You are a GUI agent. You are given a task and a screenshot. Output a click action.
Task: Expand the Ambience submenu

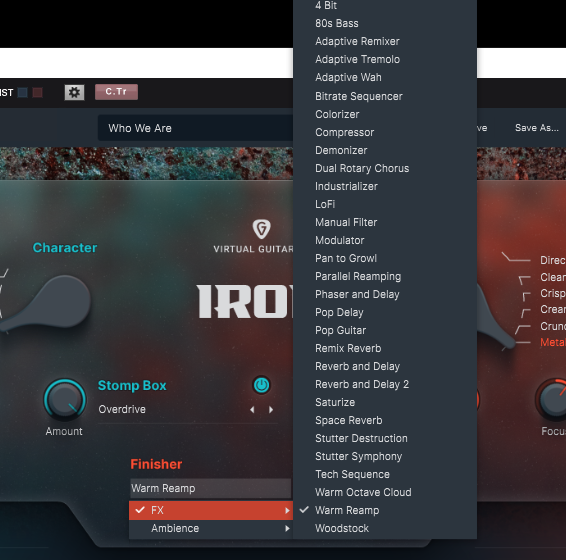211,529
